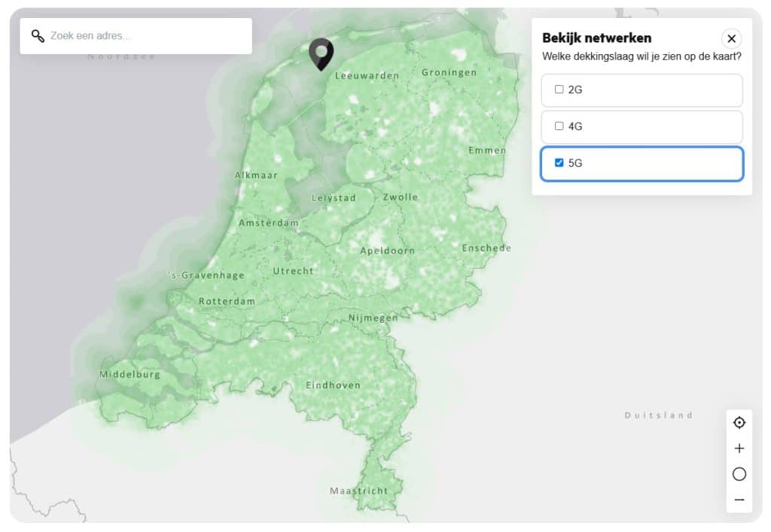771x532 pixels.
Task: Click the Eindhoven label on map
Action: tap(333, 385)
